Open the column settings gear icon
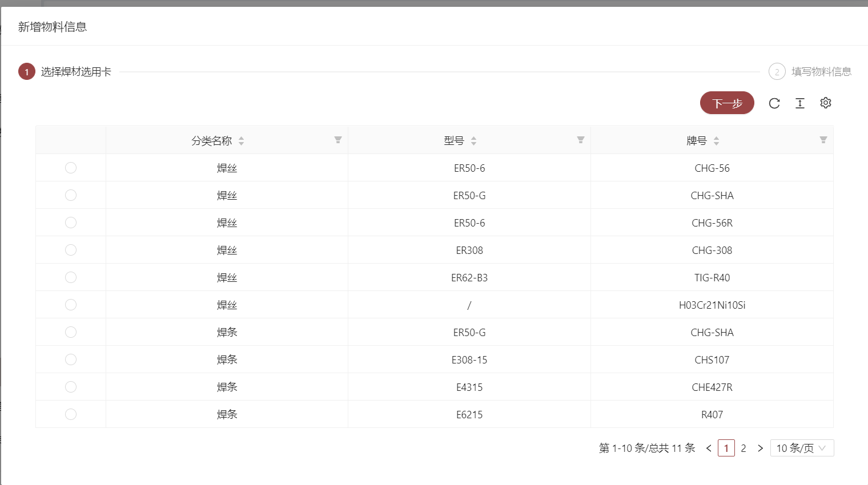The width and height of the screenshot is (868, 485). coord(826,103)
